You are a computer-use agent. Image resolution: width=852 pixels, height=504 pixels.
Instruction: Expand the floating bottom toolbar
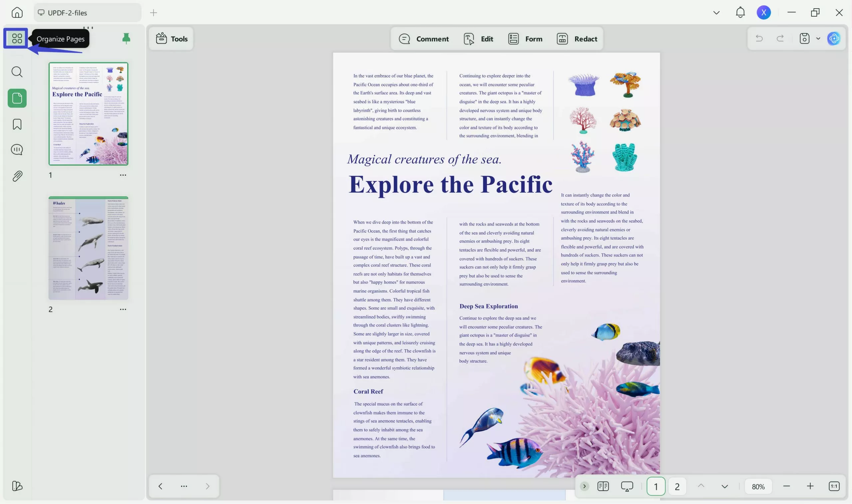pyautogui.click(x=584, y=486)
